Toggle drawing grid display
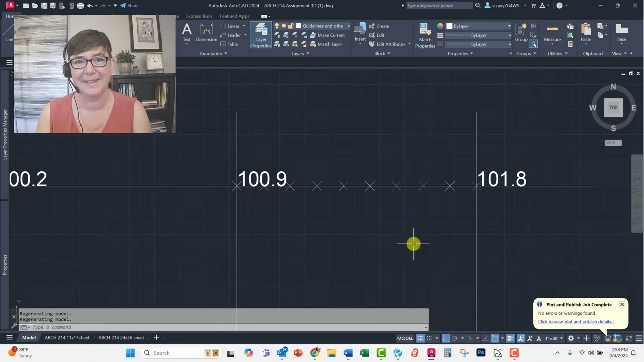The width and height of the screenshot is (644, 362). pyautogui.click(x=420, y=338)
